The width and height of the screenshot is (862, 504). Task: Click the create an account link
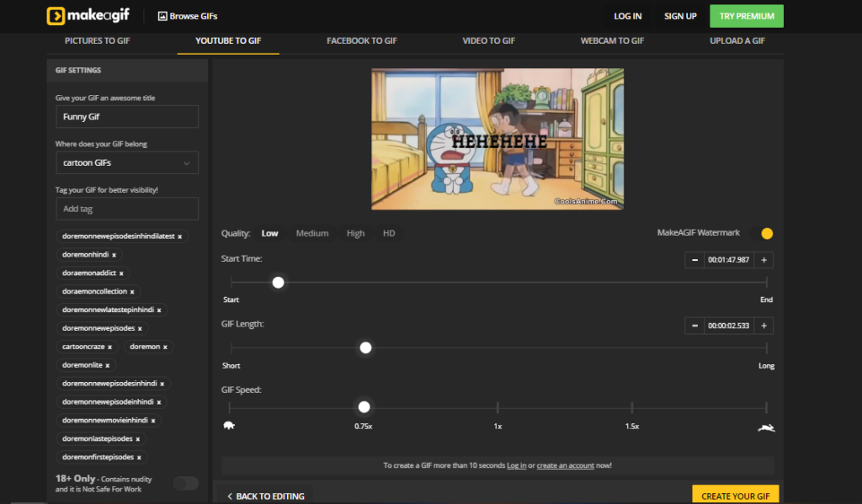[x=565, y=465]
